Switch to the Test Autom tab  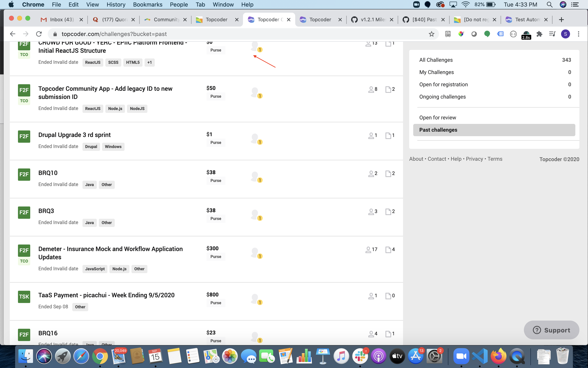527,20
